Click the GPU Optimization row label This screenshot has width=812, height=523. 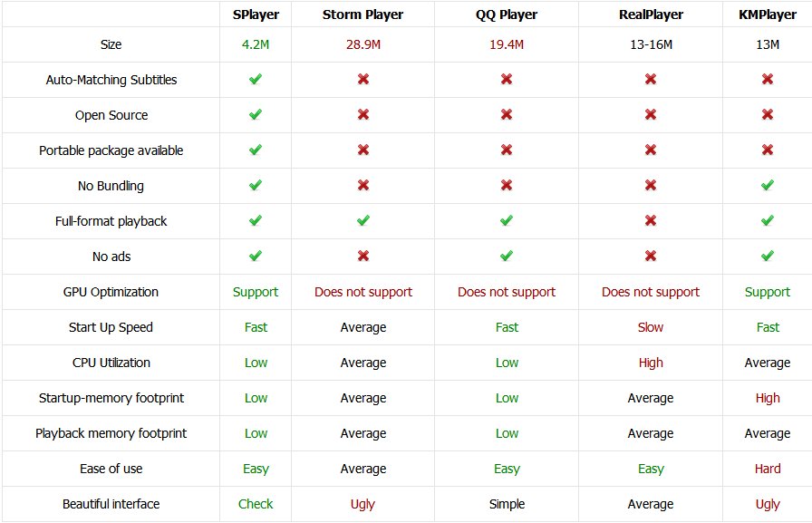point(111,292)
